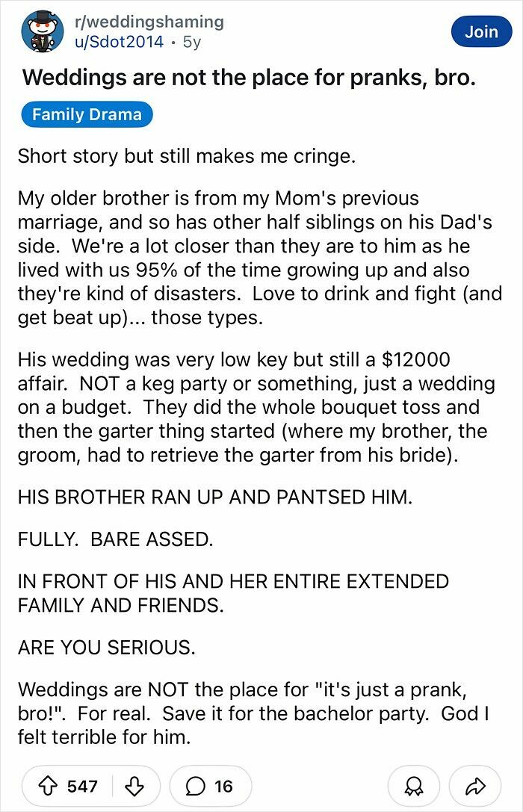Screen dimensions: 523x812
Task: Tap the Join button
Action: tap(481, 31)
